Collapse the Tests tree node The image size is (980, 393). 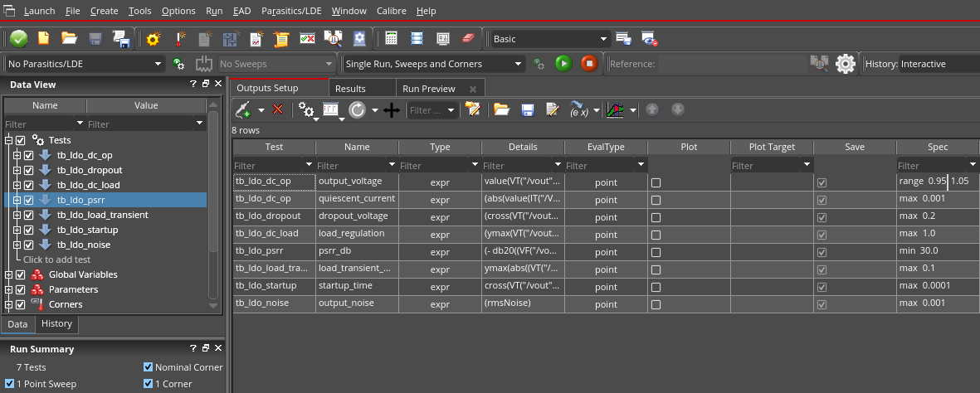point(8,141)
